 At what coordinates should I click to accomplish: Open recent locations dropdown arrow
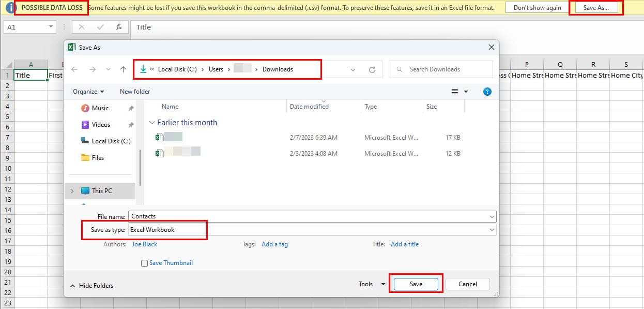click(x=108, y=69)
